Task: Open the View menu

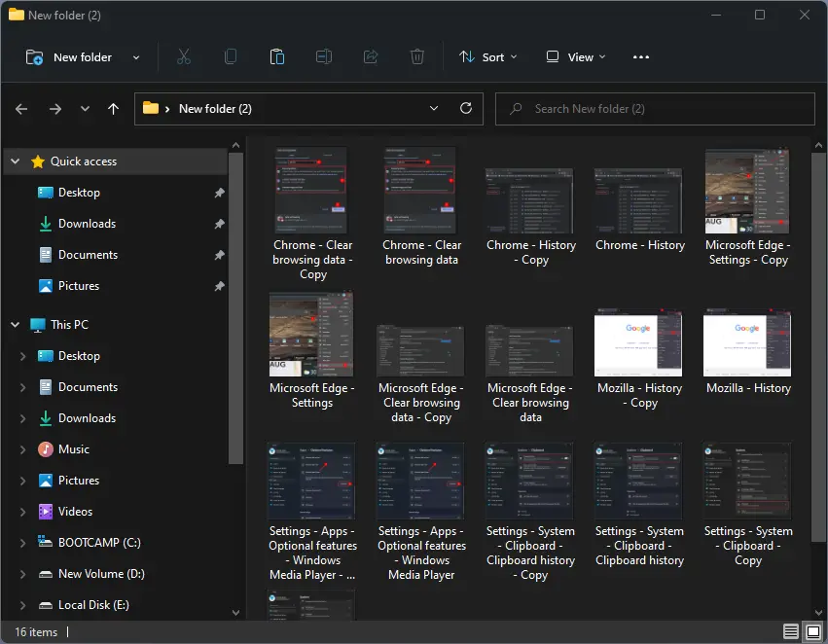Action: click(x=575, y=57)
